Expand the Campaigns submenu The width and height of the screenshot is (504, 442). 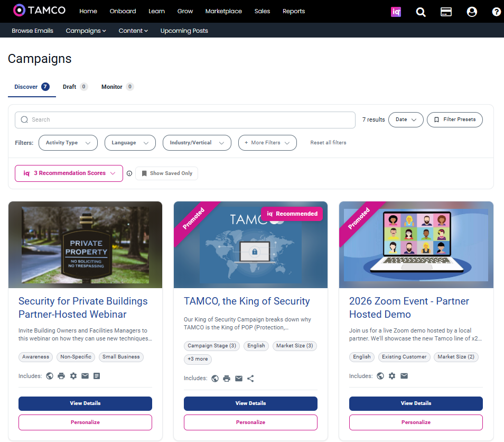(86, 31)
